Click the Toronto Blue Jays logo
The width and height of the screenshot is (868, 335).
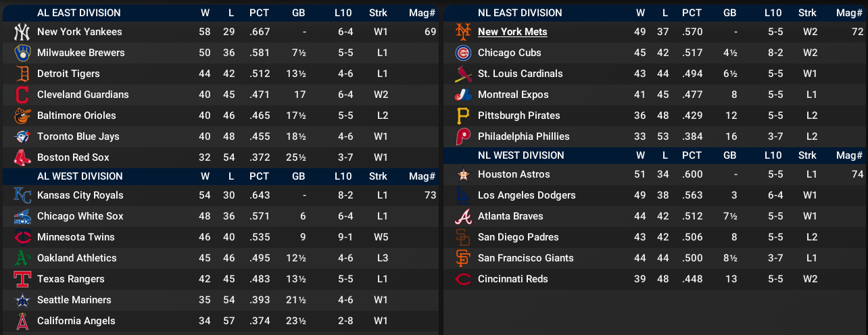[x=22, y=136]
